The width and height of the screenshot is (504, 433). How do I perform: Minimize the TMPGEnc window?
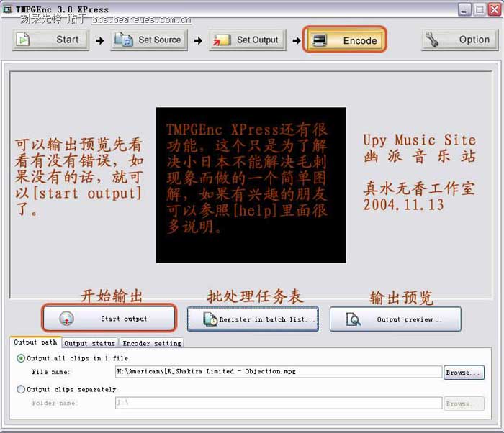click(x=464, y=9)
